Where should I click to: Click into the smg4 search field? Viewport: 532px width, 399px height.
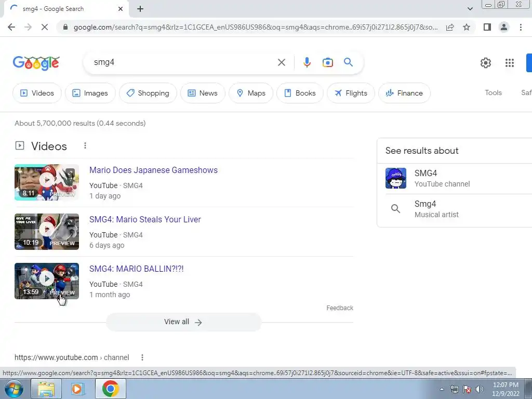click(183, 62)
